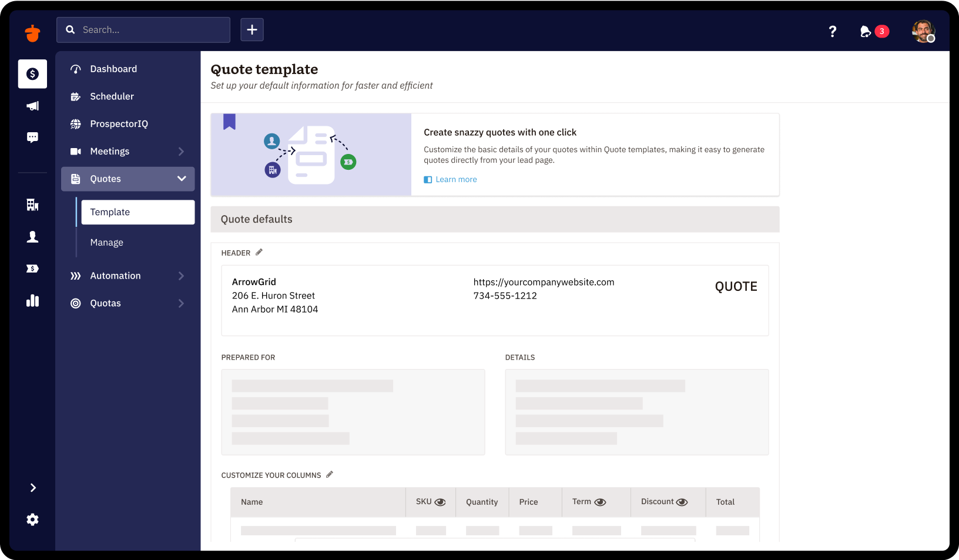Open the Scheduler menu item

[x=112, y=96]
